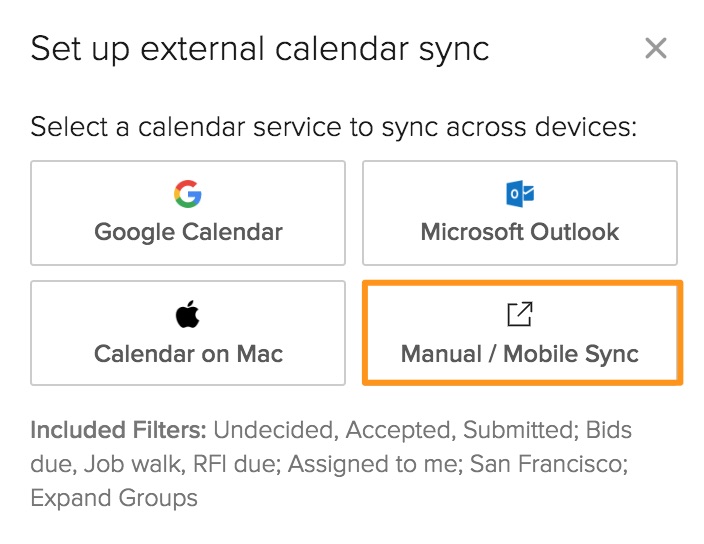Screen dimensions: 704x544
Task: Click the 'Included Filters:' bold label
Action: point(118,431)
